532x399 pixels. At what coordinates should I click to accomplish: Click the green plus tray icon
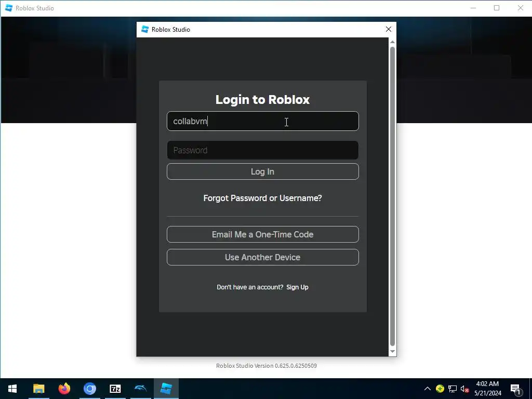pyautogui.click(x=440, y=389)
